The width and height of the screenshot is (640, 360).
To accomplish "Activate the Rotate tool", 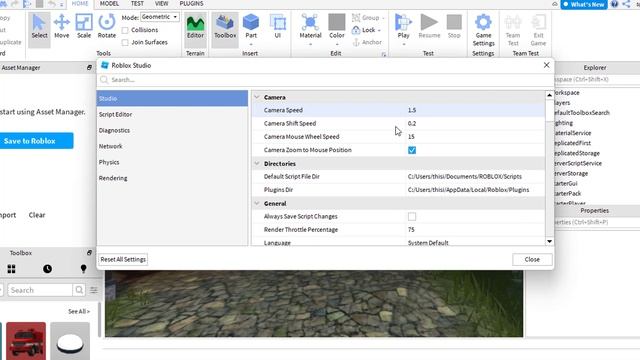I will [x=107, y=27].
